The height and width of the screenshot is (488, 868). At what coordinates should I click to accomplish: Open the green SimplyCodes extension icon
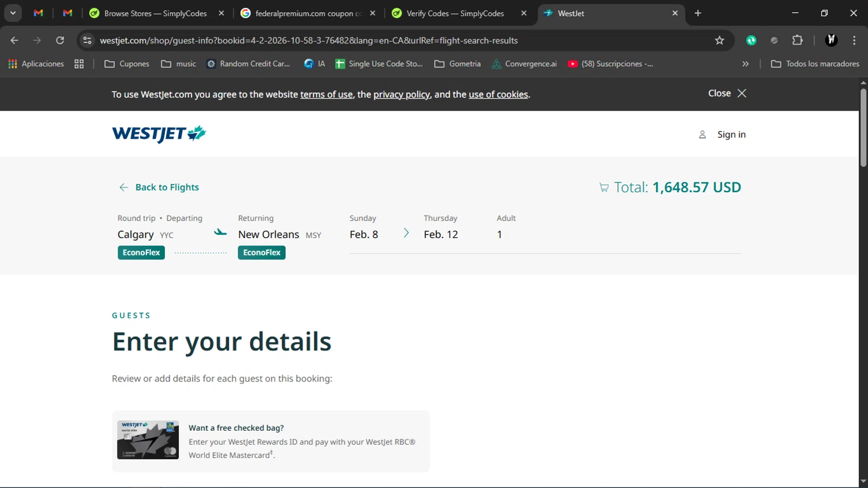click(x=751, y=41)
